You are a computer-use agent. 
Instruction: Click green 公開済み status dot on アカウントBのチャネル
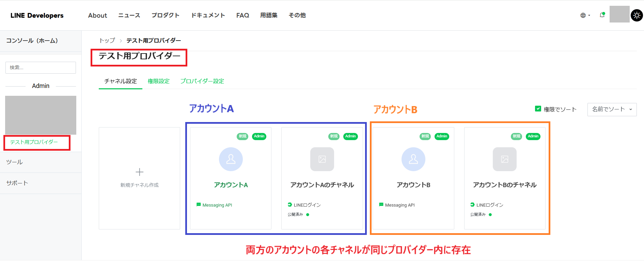tap(490, 215)
